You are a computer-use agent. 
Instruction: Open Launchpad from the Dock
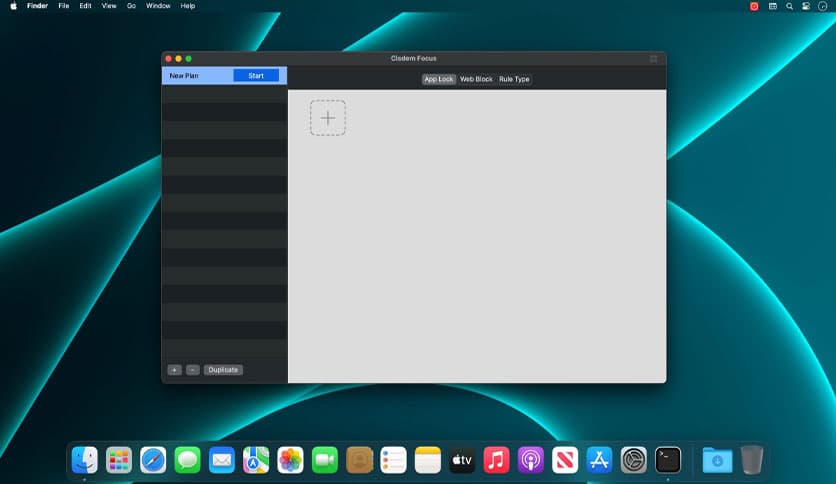tap(119, 459)
